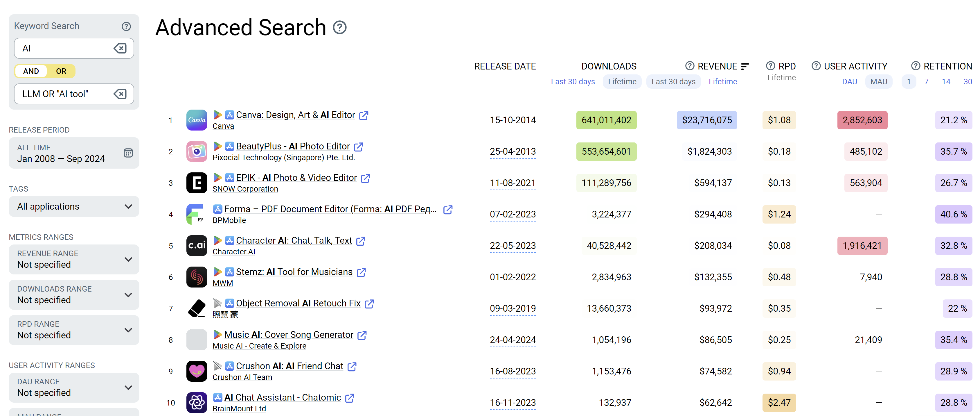The image size is (980, 416).
Task: Clear the LLM OR "AI tool" field
Action: pos(120,94)
